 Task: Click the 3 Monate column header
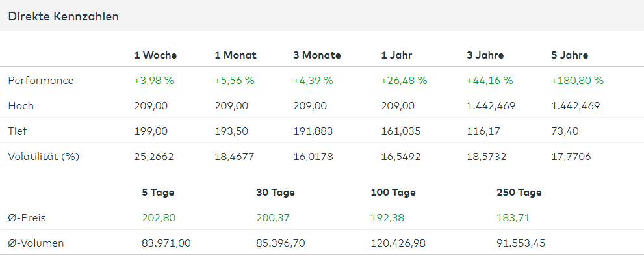[x=317, y=55]
